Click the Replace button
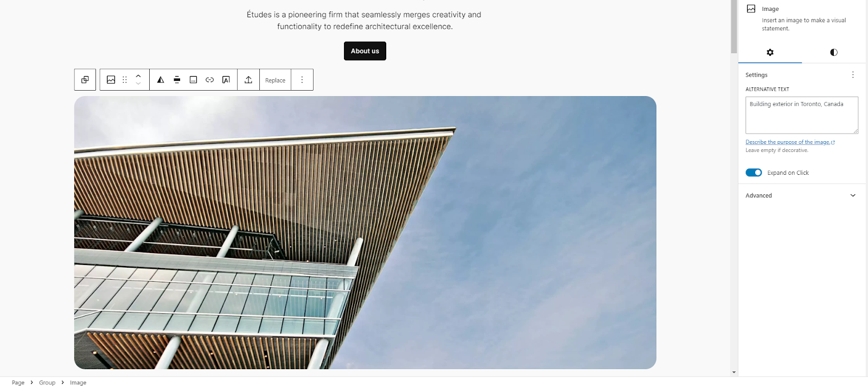 tap(275, 80)
